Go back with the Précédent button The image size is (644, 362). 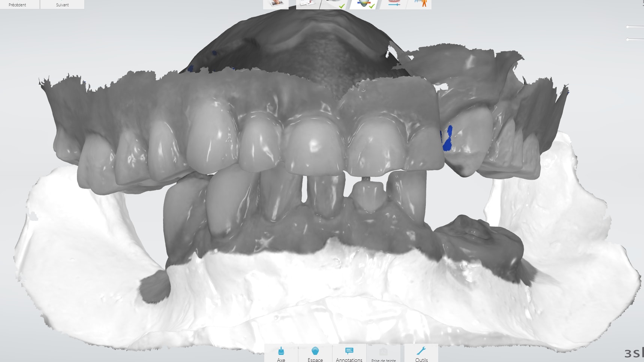(x=19, y=4)
